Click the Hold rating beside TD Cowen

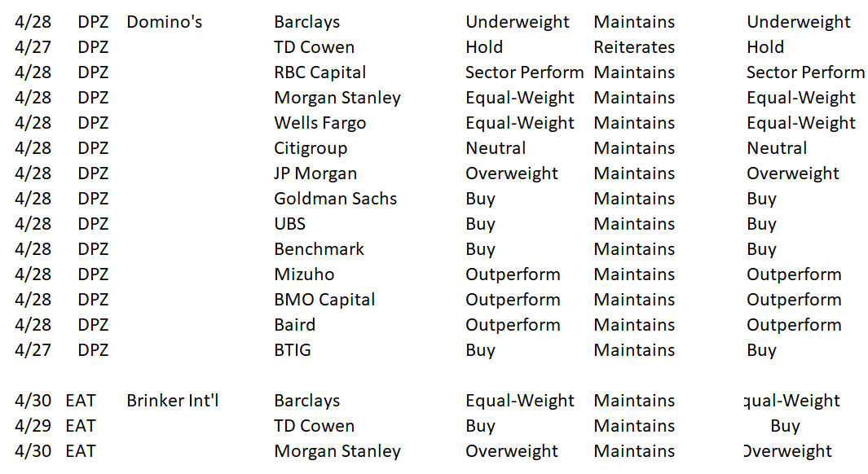click(x=484, y=47)
